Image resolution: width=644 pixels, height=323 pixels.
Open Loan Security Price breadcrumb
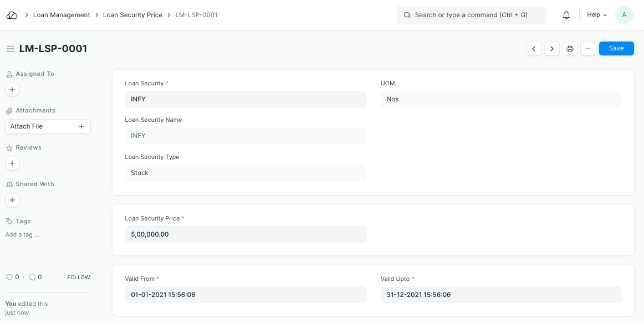tap(132, 15)
